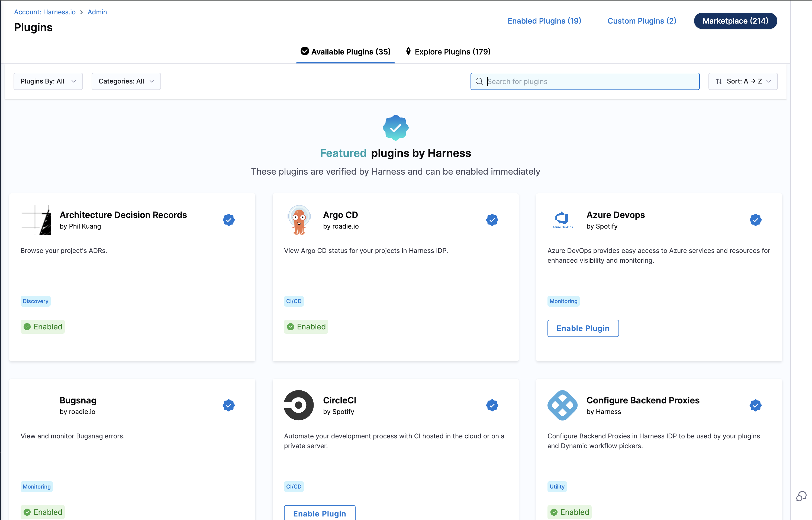This screenshot has width=812, height=520.
Task: Expand the Plugins By: All dropdown
Action: click(x=48, y=81)
